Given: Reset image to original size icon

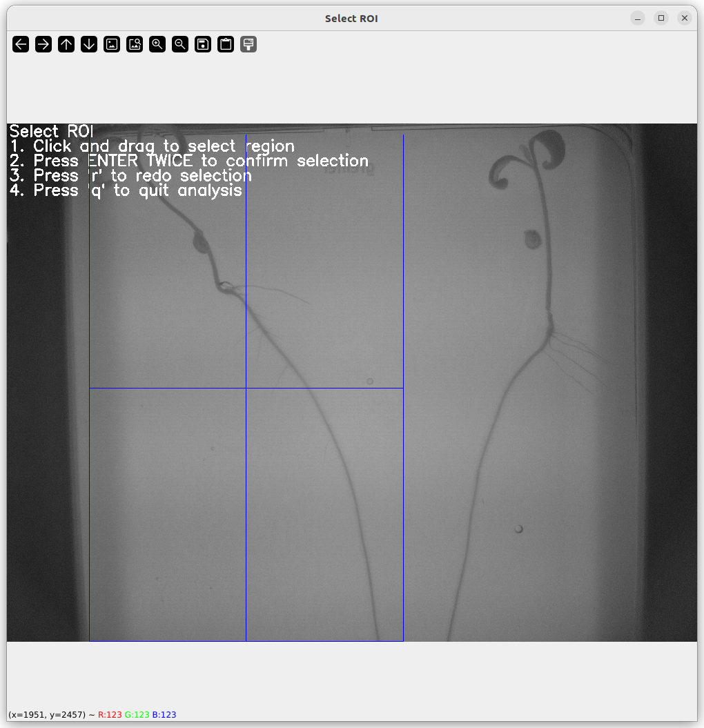Looking at the screenshot, I should coord(112,44).
